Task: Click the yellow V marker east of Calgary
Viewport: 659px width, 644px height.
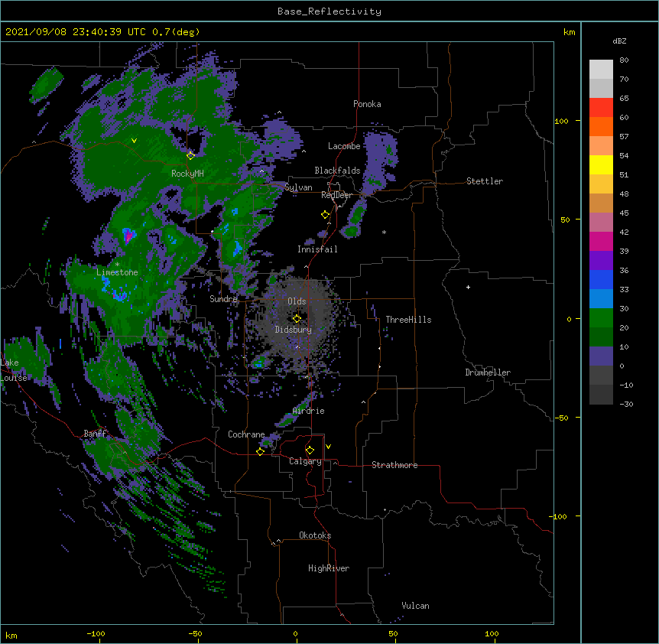Action: (328, 447)
